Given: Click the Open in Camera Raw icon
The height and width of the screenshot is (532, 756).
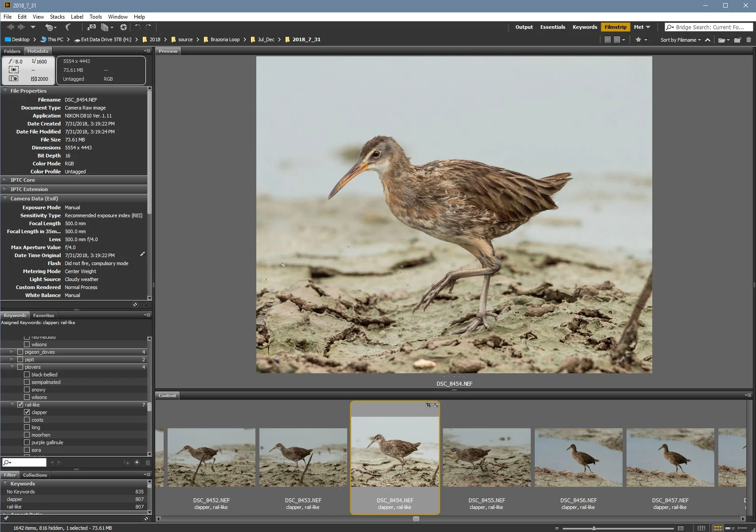Looking at the screenshot, I should pos(123,27).
